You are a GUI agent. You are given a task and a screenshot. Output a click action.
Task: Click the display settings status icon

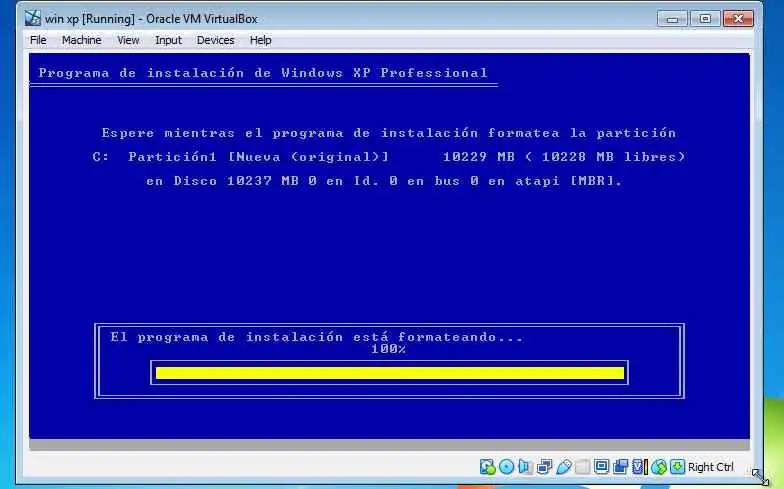click(x=602, y=467)
